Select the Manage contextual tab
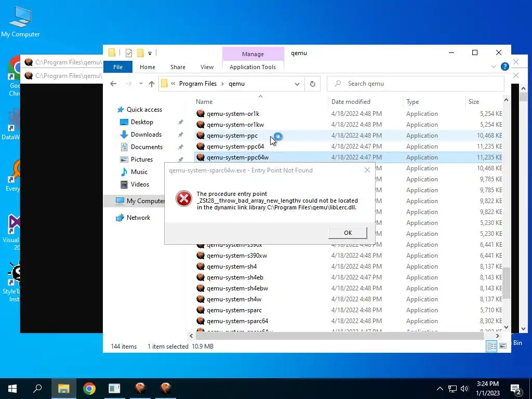This screenshot has height=399, width=532. [253, 54]
